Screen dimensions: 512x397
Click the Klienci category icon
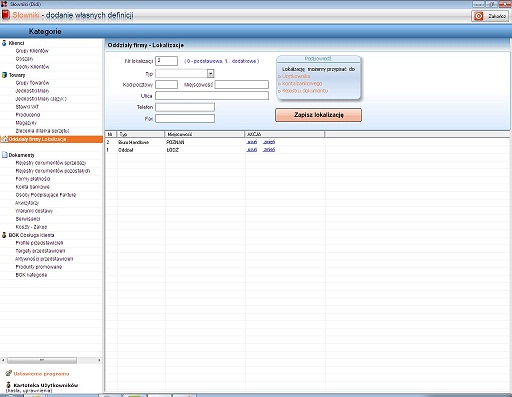coord(4,43)
